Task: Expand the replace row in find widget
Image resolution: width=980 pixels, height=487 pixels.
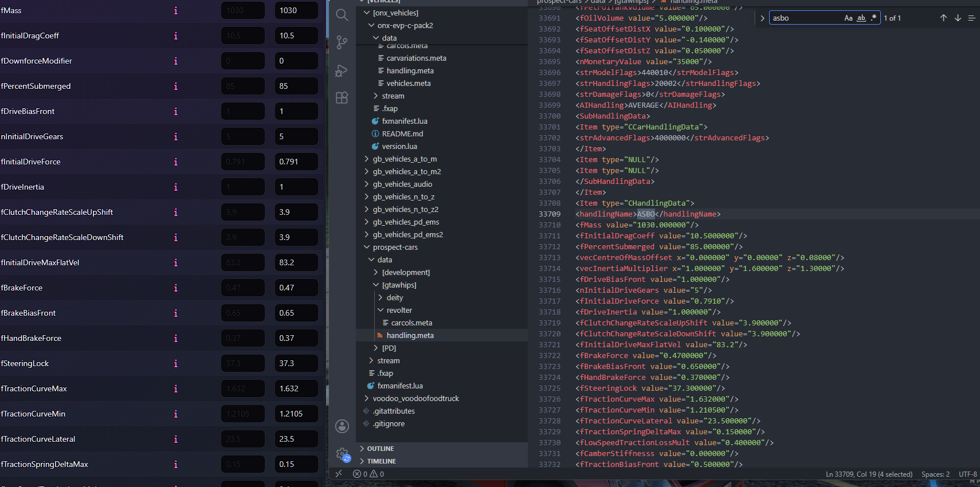Action: (x=762, y=18)
